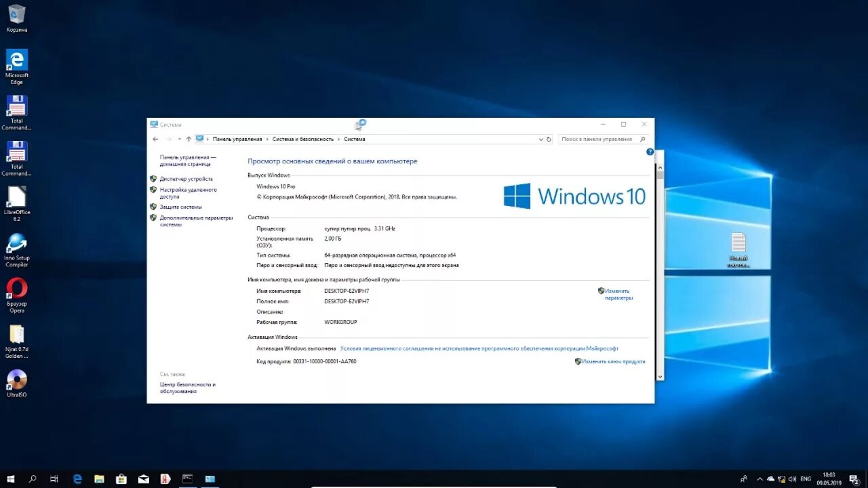
Task: Open Диспетчер устройств link
Action: click(186, 179)
